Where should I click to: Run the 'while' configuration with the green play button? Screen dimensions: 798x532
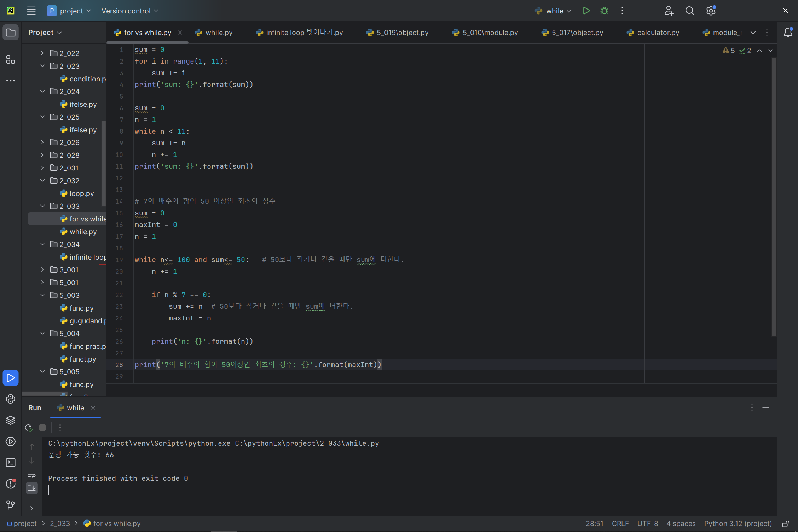pos(586,11)
